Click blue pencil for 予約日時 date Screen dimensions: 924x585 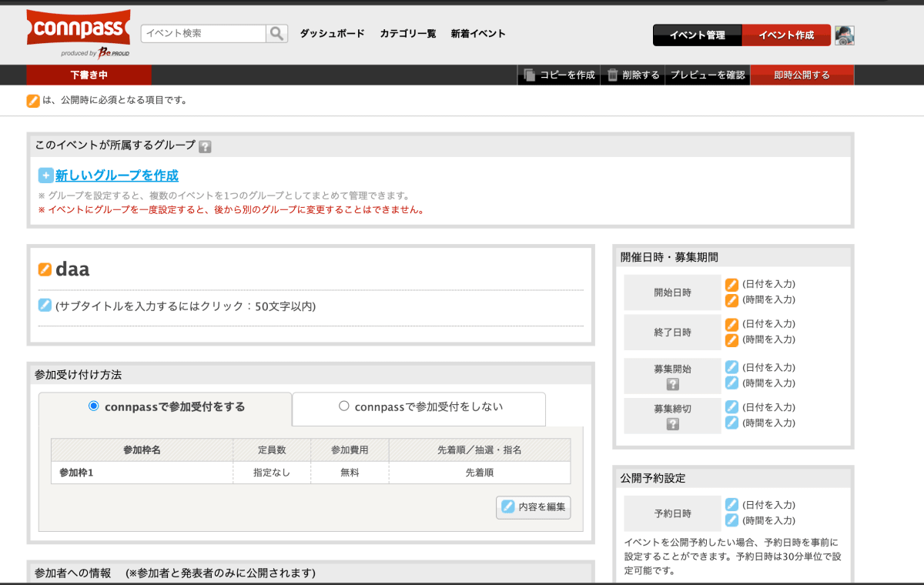[x=731, y=505]
